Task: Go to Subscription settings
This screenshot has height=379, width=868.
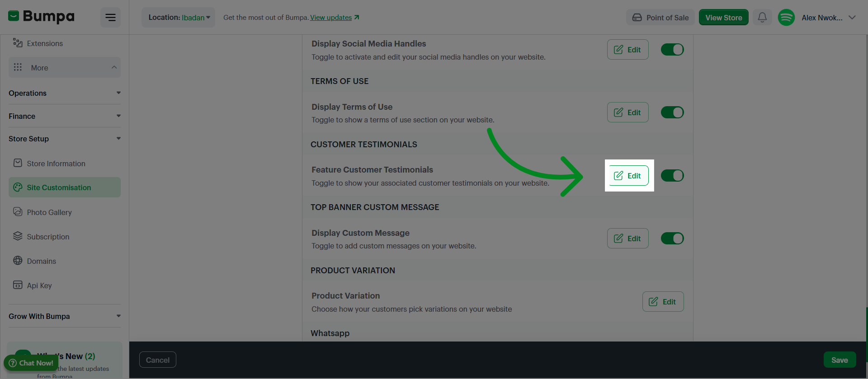Action: [65, 237]
